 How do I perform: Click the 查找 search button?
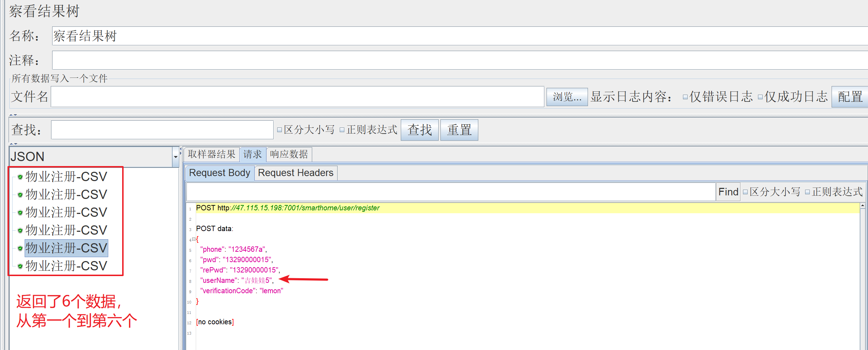420,130
